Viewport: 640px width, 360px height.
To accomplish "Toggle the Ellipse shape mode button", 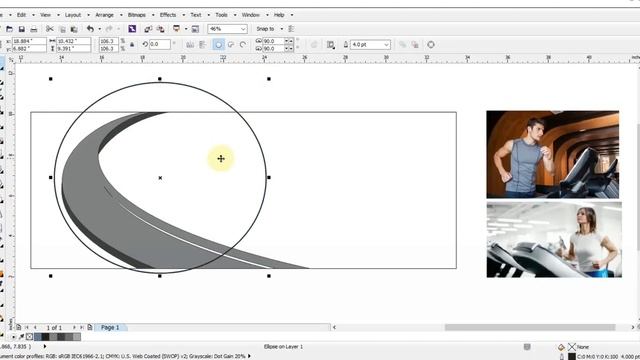I will point(219,45).
